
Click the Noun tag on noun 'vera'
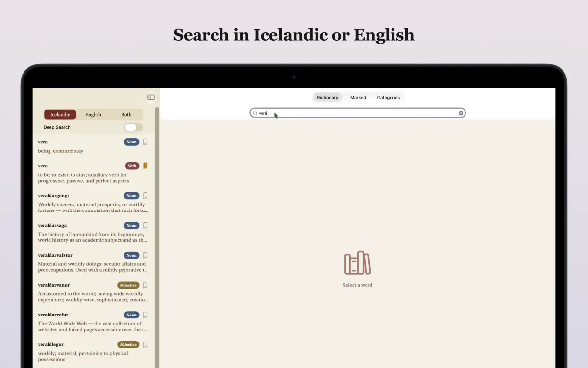click(x=132, y=142)
